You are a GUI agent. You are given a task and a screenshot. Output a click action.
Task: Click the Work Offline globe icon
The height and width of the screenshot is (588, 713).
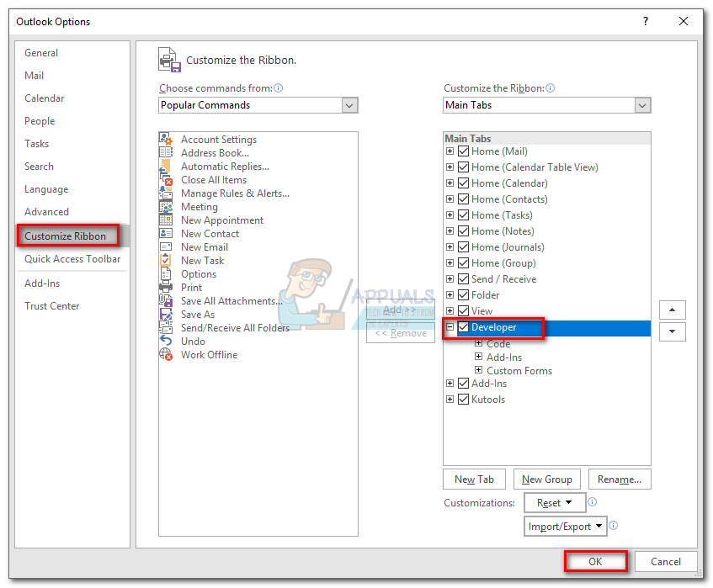pos(166,354)
